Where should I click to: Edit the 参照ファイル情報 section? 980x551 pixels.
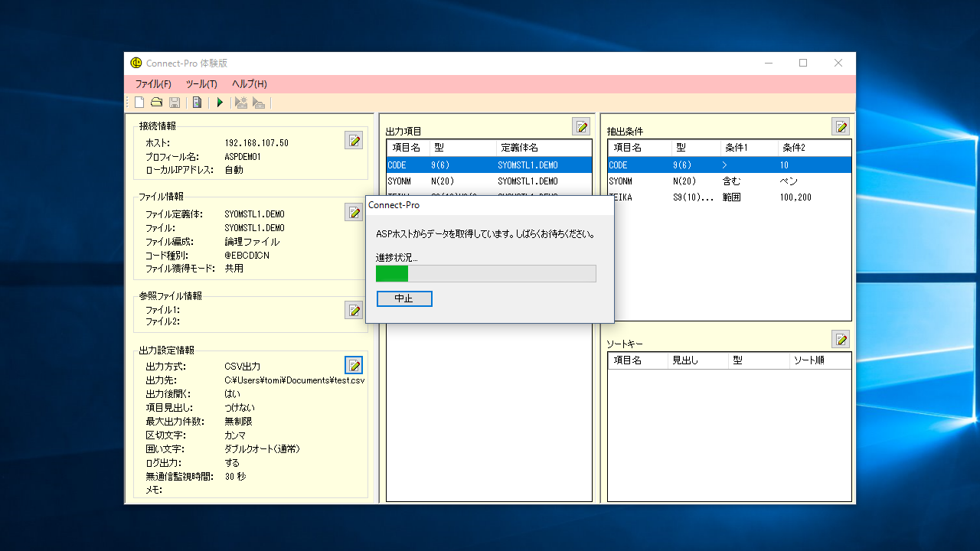pyautogui.click(x=354, y=310)
